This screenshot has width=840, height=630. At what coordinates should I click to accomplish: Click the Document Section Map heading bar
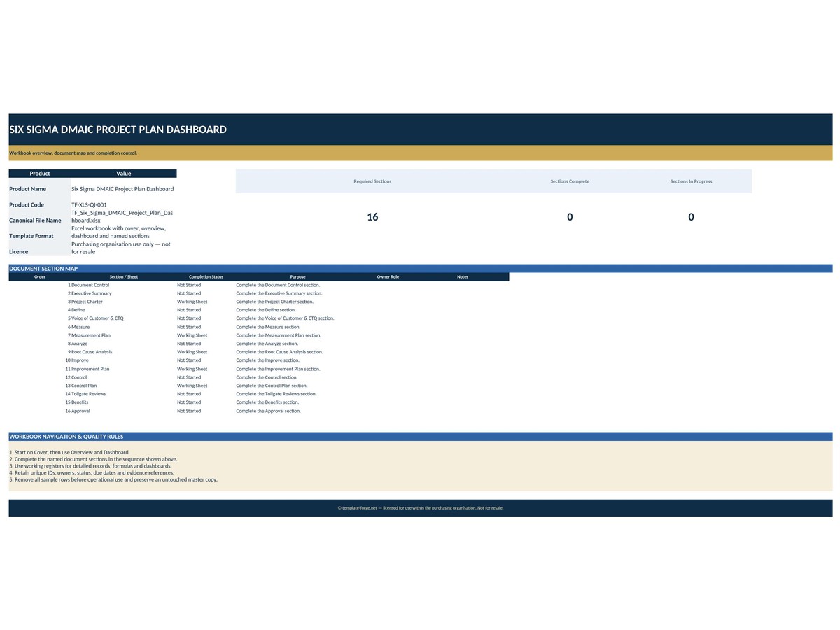[420, 269]
